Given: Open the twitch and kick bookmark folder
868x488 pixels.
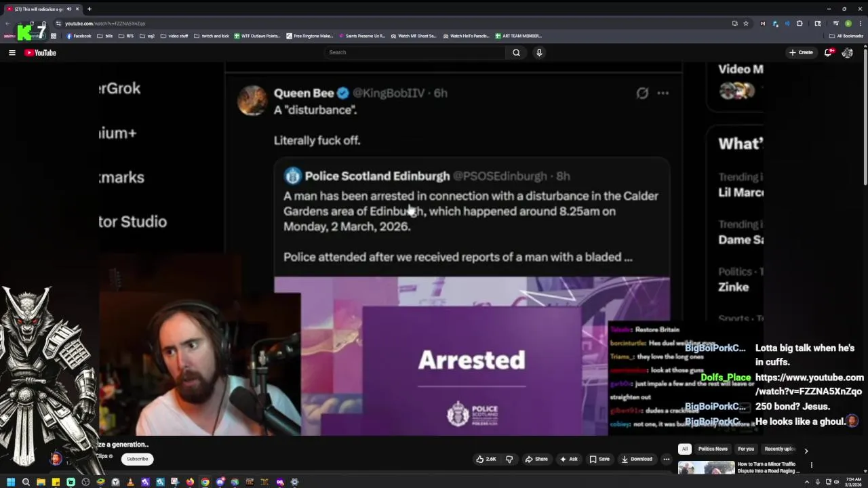Looking at the screenshot, I should point(212,36).
